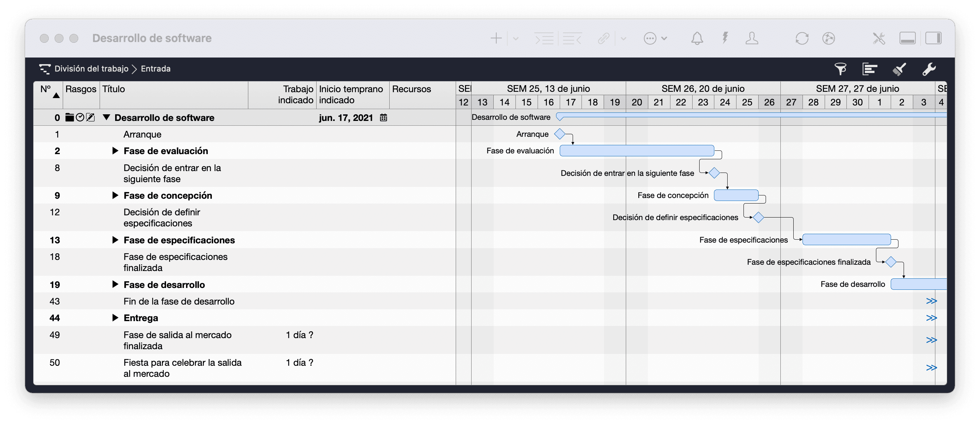
Task: Click the link paperclip icon
Action: 603,38
